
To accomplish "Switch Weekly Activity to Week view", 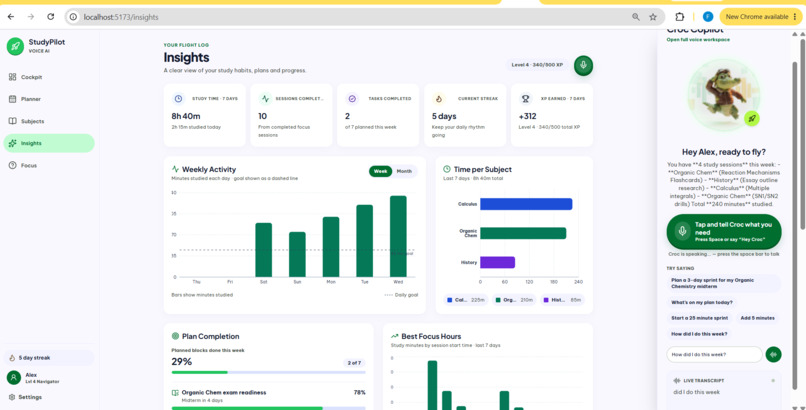I will pyautogui.click(x=380, y=171).
